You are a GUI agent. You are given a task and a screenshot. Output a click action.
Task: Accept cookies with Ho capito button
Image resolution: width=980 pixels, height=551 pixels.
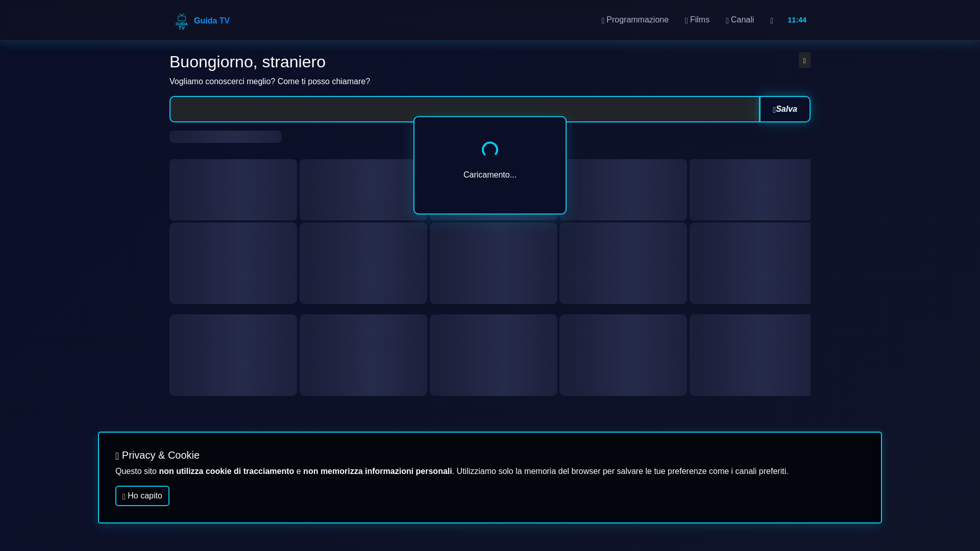click(142, 496)
